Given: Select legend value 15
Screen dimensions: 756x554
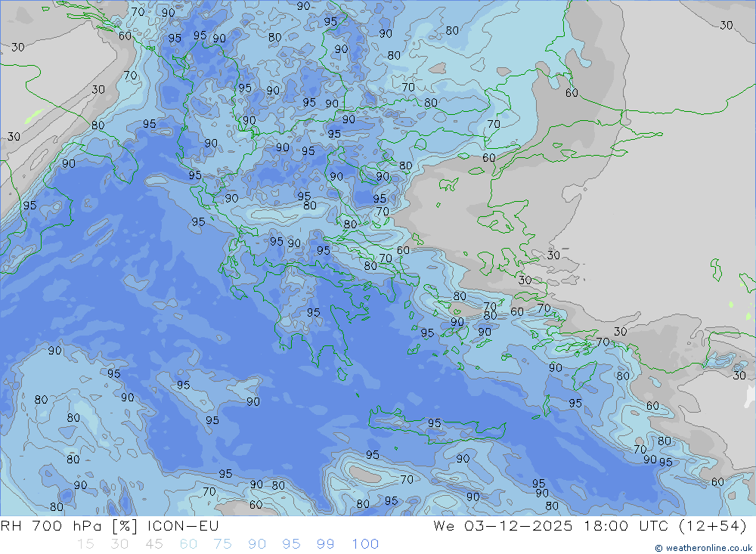Looking at the screenshot, I should pyautogui.click(x=86, y=544).
